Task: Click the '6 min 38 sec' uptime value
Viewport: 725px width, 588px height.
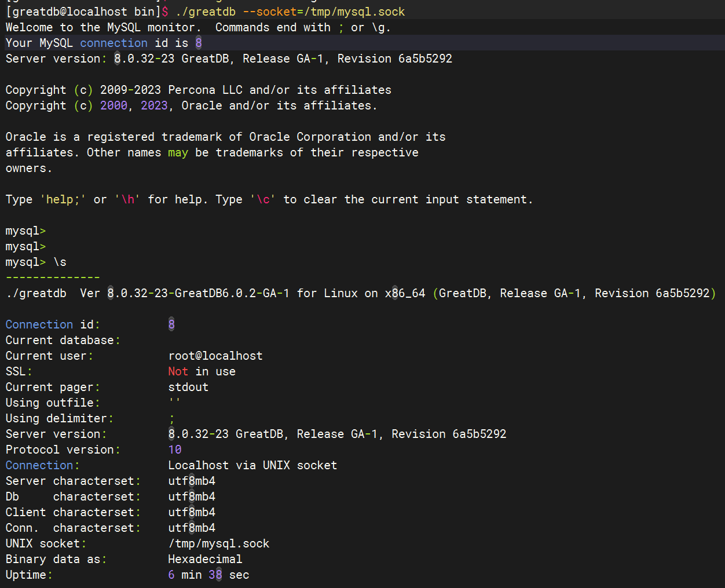Action: 208,575
